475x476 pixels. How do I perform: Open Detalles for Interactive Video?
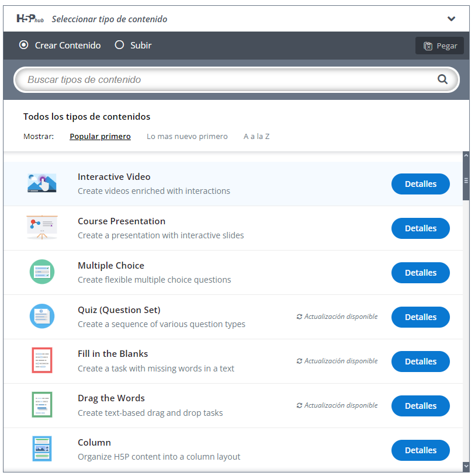click(x=420, y=184)
